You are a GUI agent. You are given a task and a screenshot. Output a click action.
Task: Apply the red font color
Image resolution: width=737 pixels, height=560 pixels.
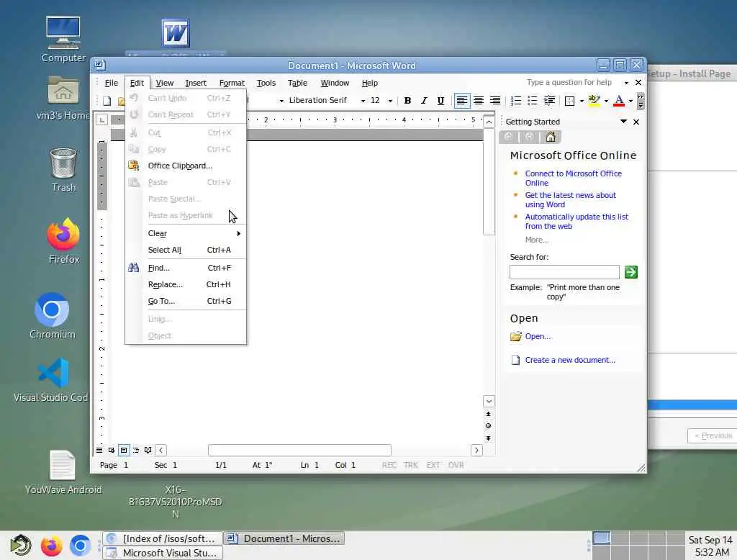pos(619,101)
